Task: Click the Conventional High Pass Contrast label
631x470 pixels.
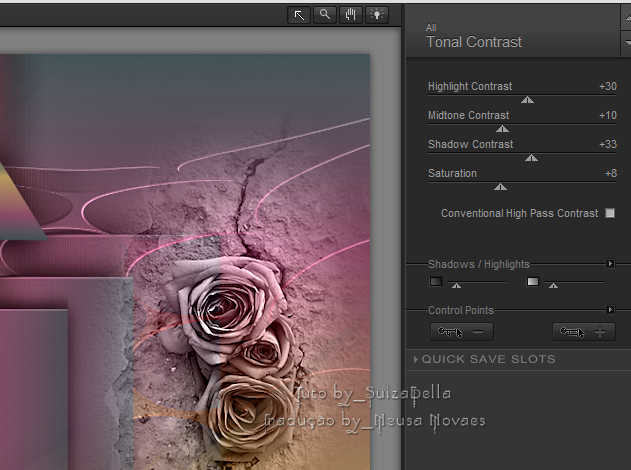Action: [x=520, y=213]
